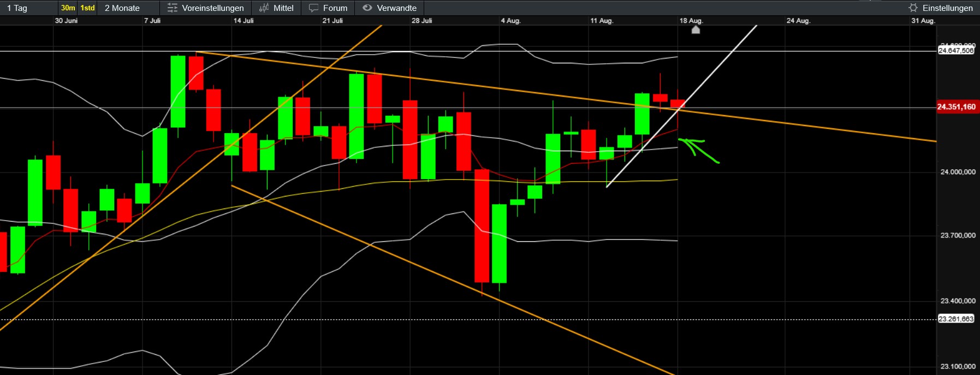980x375 pixels.
Task: Click the gray marker below 18 Aug.
Action: click(696, 29)
